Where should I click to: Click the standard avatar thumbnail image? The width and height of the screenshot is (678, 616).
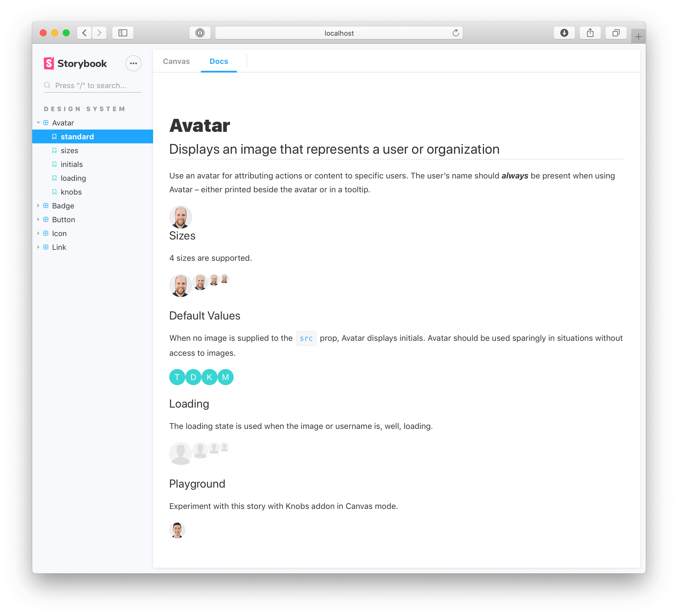coord(181,217)
